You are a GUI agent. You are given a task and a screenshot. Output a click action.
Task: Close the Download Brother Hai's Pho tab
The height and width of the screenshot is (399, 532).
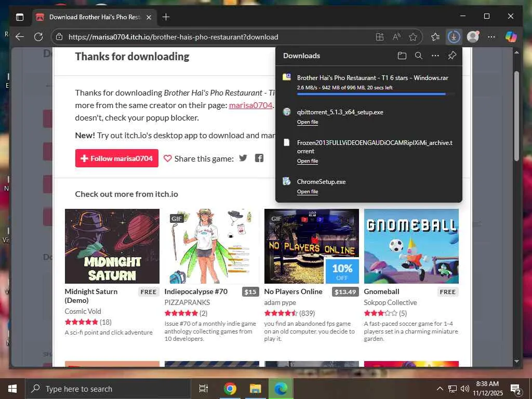click(x=149, y=17)
